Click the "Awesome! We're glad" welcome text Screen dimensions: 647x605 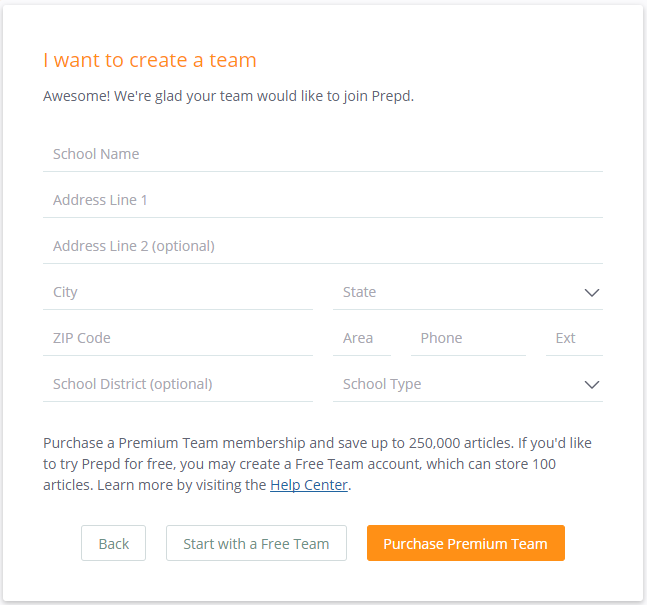click(228, 96)
